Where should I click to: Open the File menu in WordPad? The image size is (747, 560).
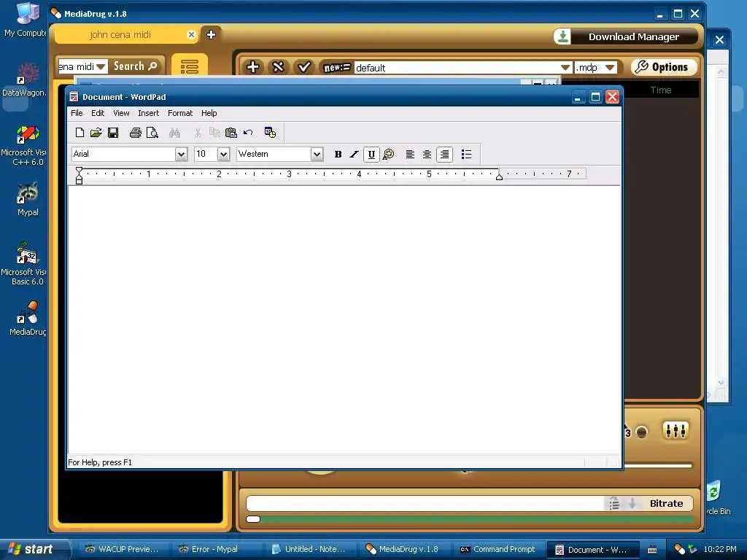[x=77, y=113]
